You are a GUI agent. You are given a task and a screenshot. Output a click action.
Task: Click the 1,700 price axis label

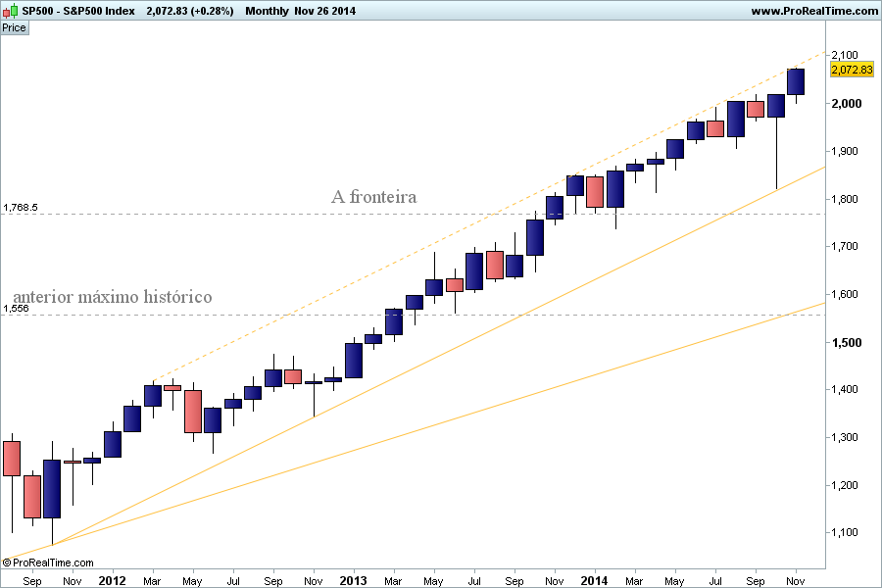point(845,246)
